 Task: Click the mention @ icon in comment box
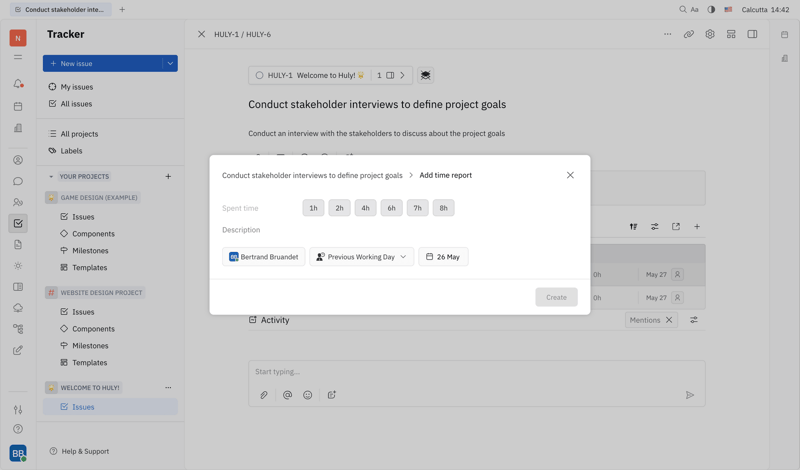[x=287, y=395]
